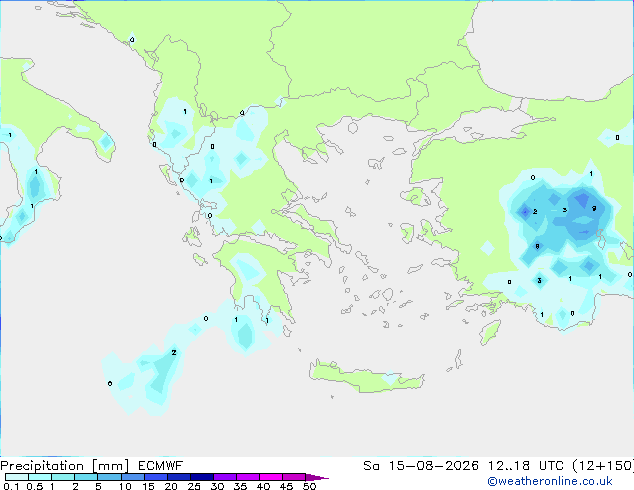Viewport: 634px width, 490px height.
Task: Choose the 2–5 mm legend swatch
Action: [x=86, y=477]
